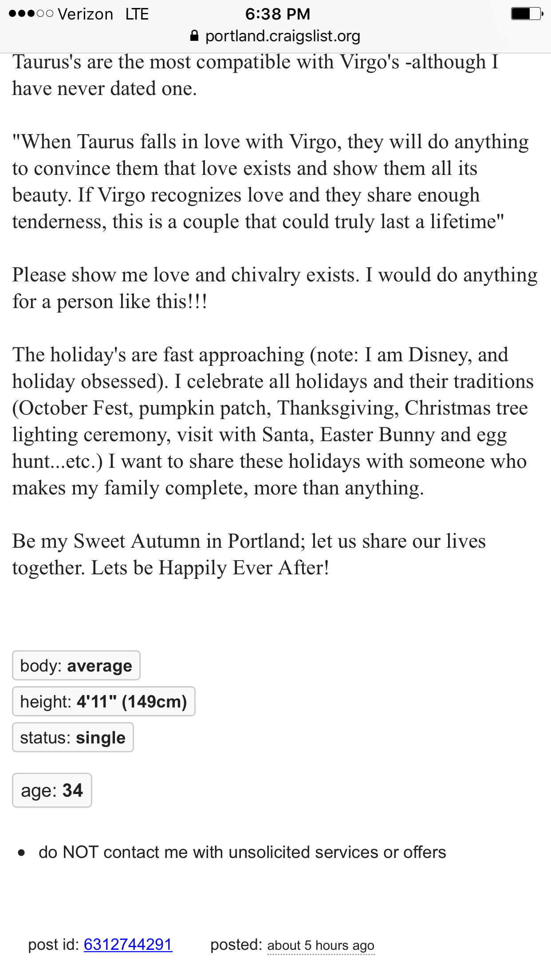The width and height of the screenshot is (551, 980).
Task: Tap the battery icon in status bar
Action: (x=527, y=14)
